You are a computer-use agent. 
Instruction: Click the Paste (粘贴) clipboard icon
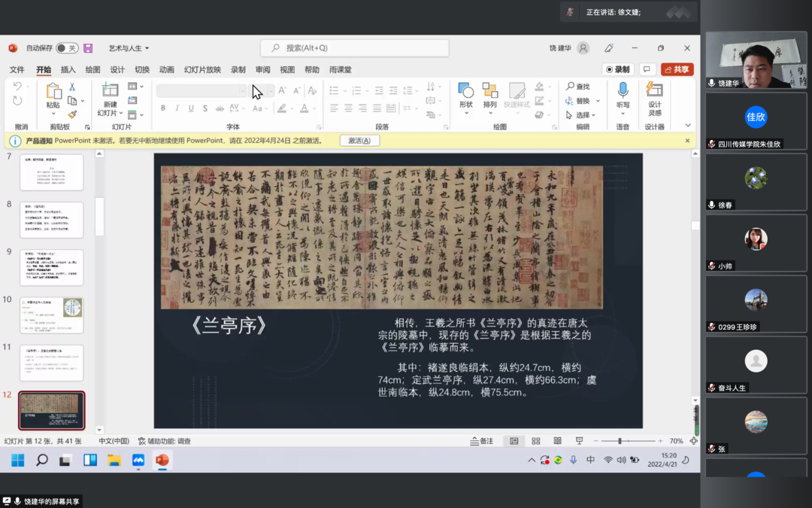[x=53, y=91]
